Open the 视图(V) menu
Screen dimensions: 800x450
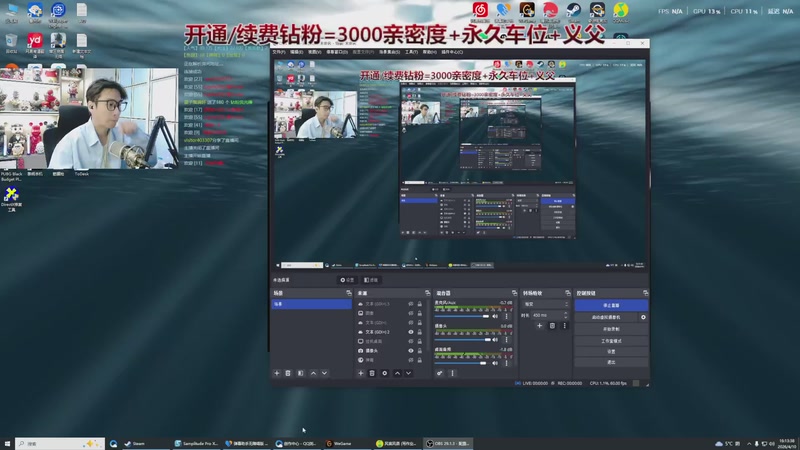314,52
